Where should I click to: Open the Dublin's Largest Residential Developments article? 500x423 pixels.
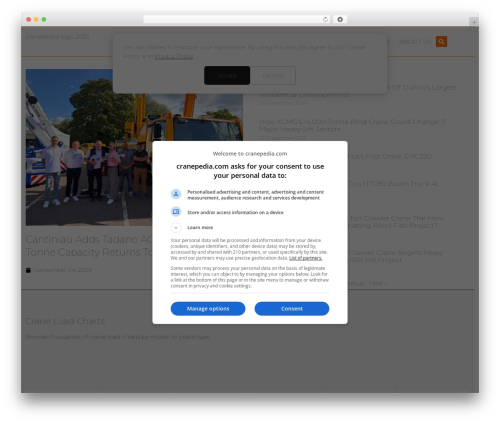[x=358, y=91]
